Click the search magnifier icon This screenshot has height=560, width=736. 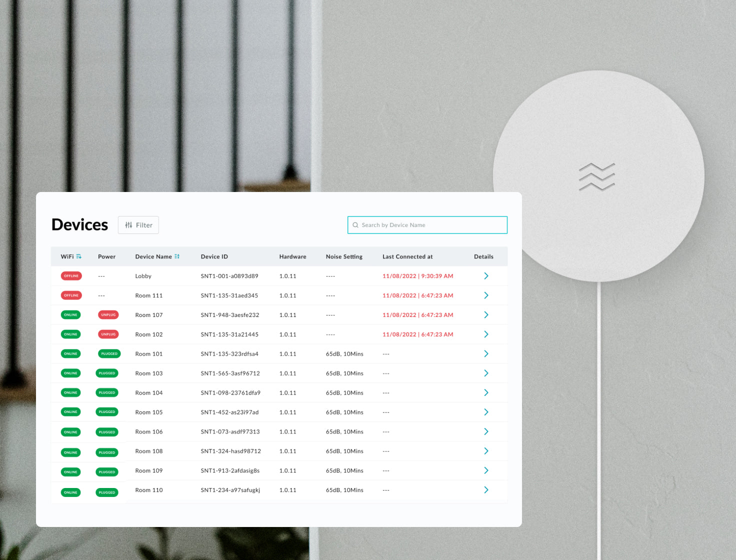click(x=355, y=225)
